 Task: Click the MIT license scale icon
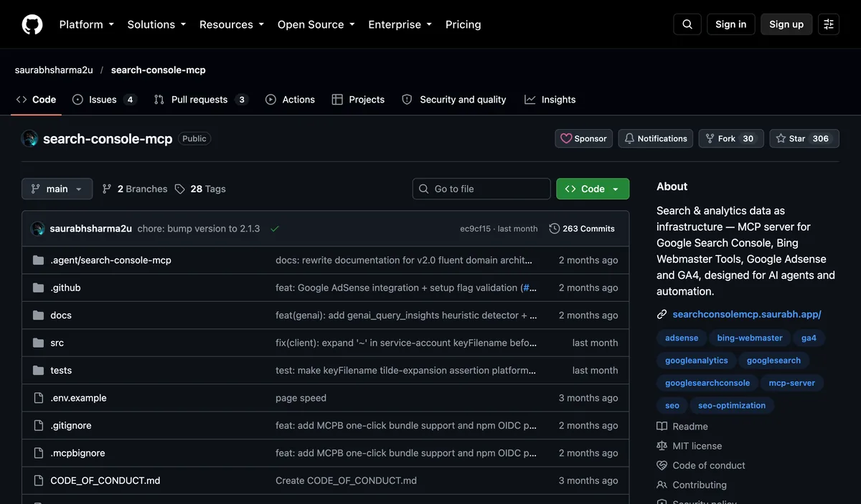pyautogui.click(x=662, y=446)
